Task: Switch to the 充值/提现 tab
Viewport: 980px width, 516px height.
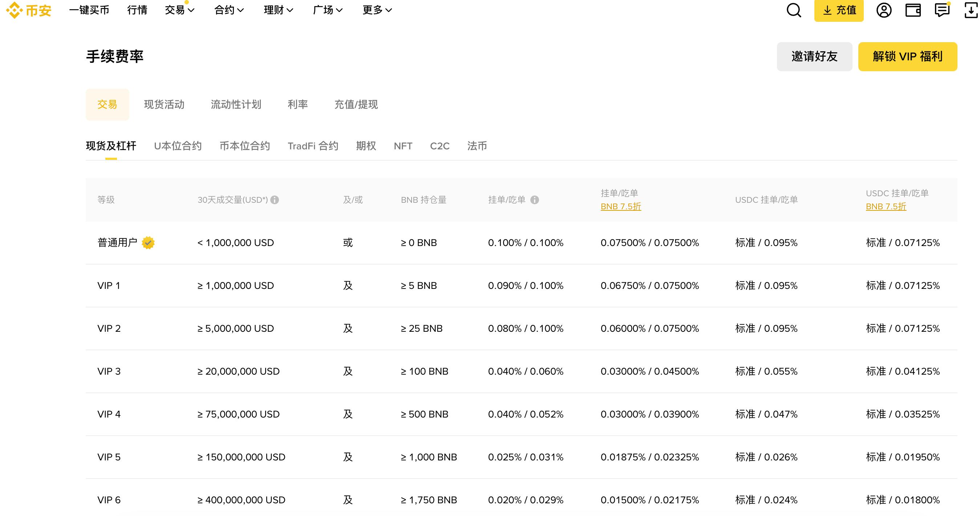Action: [356, 105]
